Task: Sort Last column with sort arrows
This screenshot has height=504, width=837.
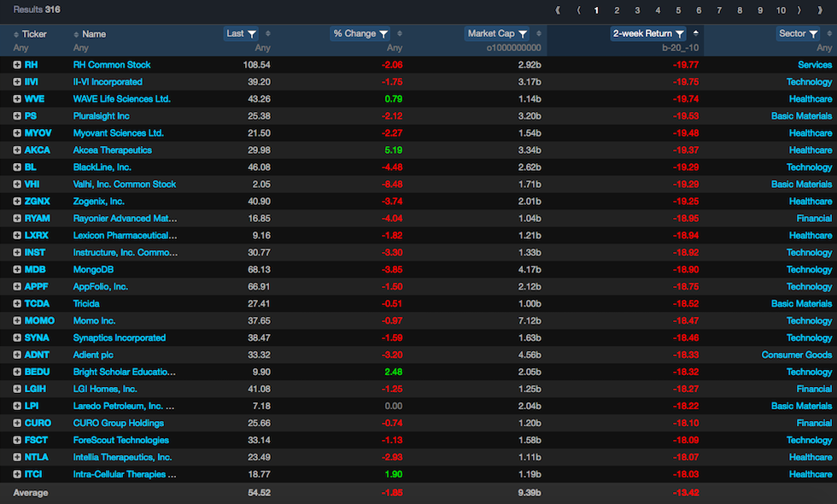Action: pos(268,33)
